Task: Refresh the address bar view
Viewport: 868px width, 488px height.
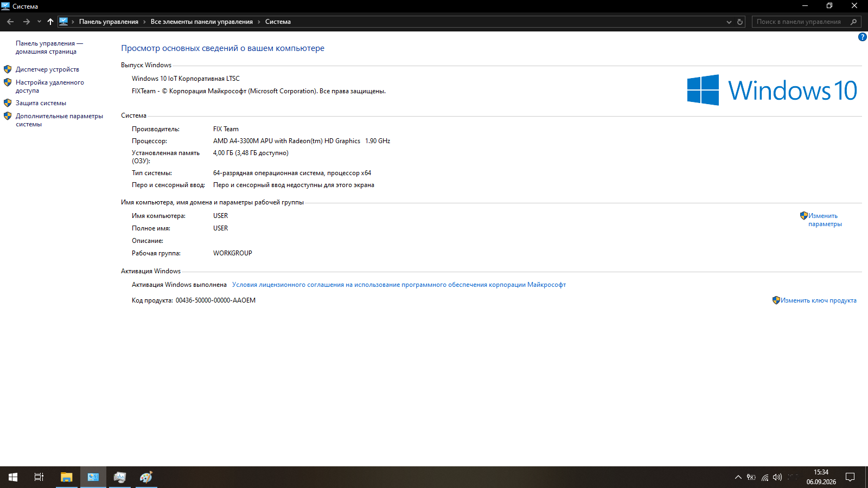Action: [740, 22]
